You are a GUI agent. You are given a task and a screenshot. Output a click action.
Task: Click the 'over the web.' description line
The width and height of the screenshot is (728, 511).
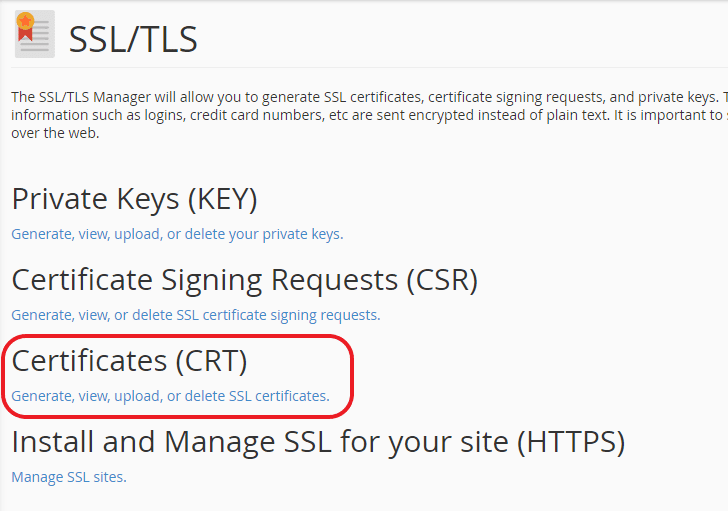(55, 133)
